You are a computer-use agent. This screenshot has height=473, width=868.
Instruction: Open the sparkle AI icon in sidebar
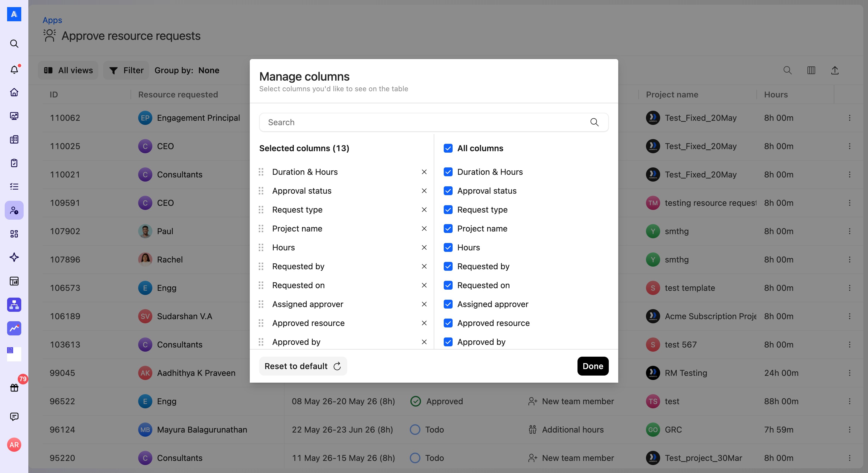click(14, 257)
